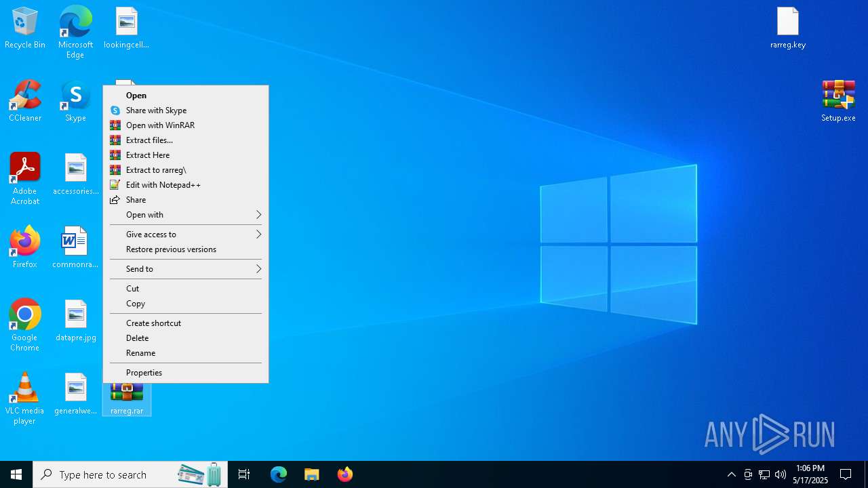Select the generalwe image file icon

(x=76, y=394)
